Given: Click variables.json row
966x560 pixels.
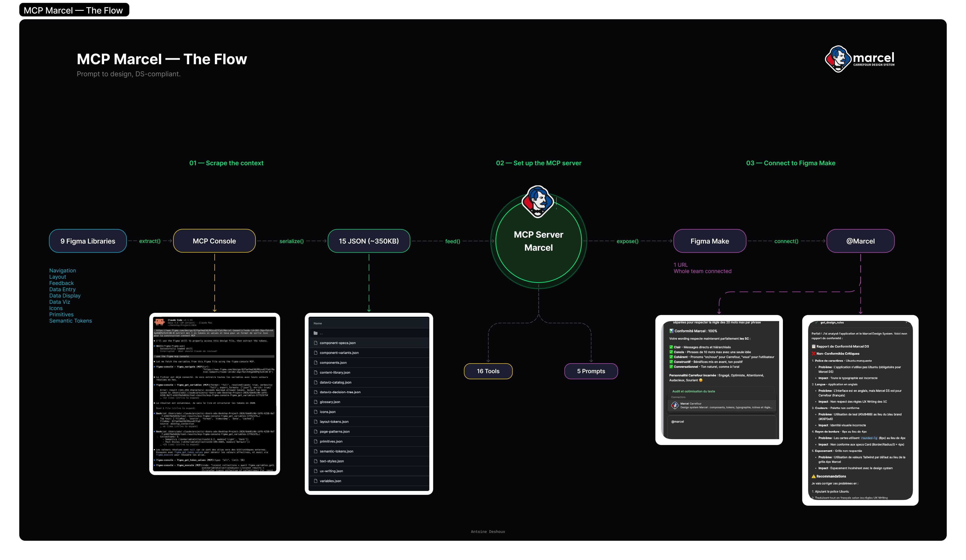Looking at the screenshot, I should coord(369,481).
